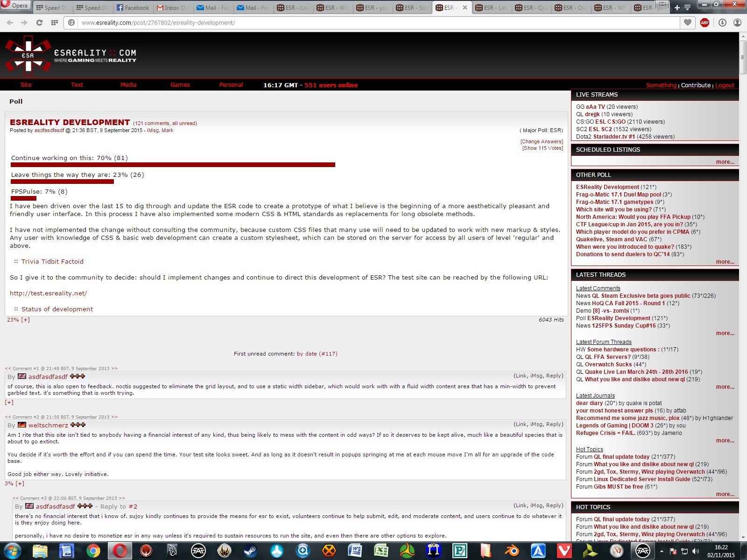Open the Media menu
The height and width of the screenshot is (560, 747).
128,84
